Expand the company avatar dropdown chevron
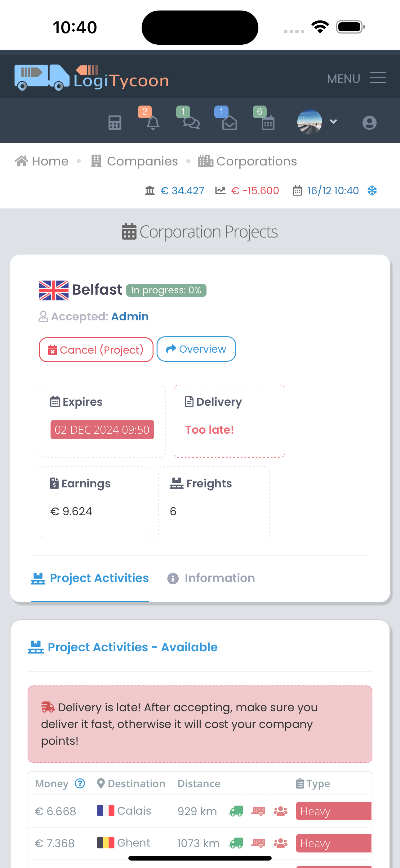 click(333, 122)
